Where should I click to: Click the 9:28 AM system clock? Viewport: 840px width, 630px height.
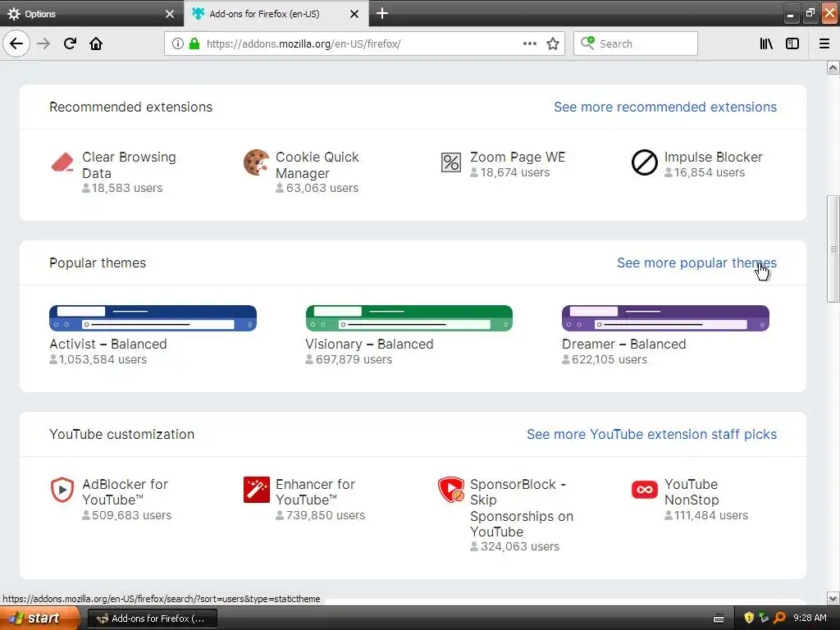(810, 619)
